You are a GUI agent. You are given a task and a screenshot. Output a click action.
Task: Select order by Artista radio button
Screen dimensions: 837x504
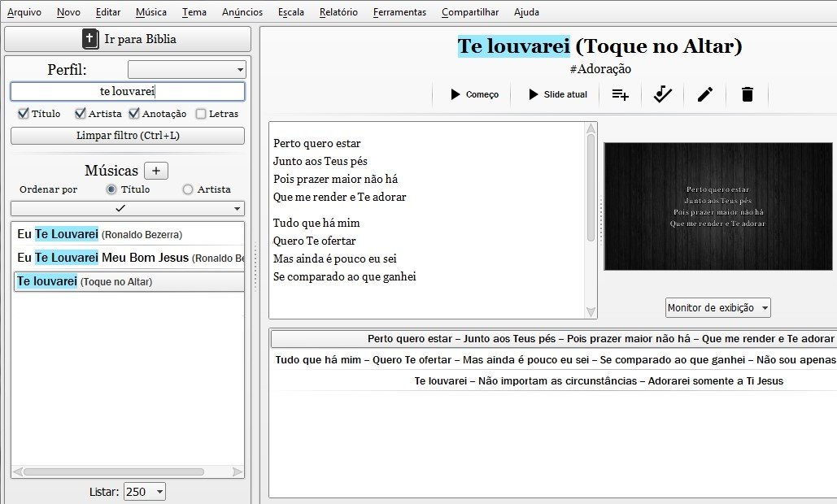[x=187, y=189]
